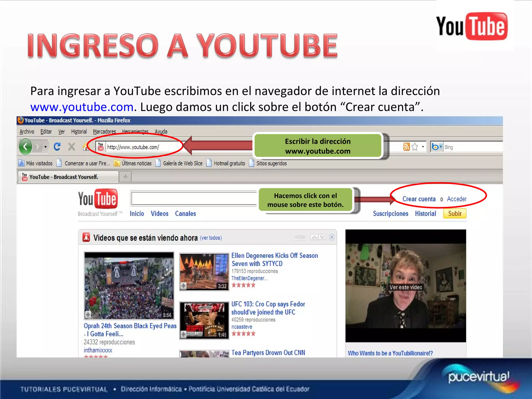Viewport: 532px width, 399px height.
Task: Open the inthamixxxx channel link
Action: pos(98,350)
